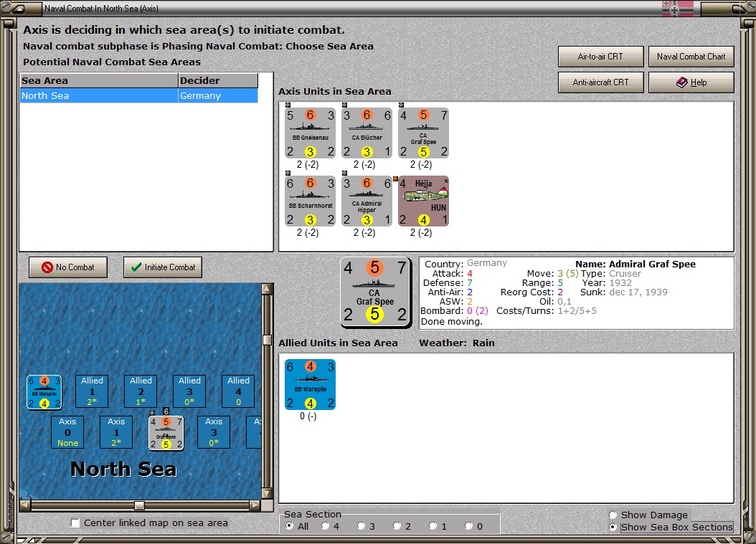This screenshot has width=756, height=544.
Task: Click the map scroll-up arrow
Action: tap(267, 289)
